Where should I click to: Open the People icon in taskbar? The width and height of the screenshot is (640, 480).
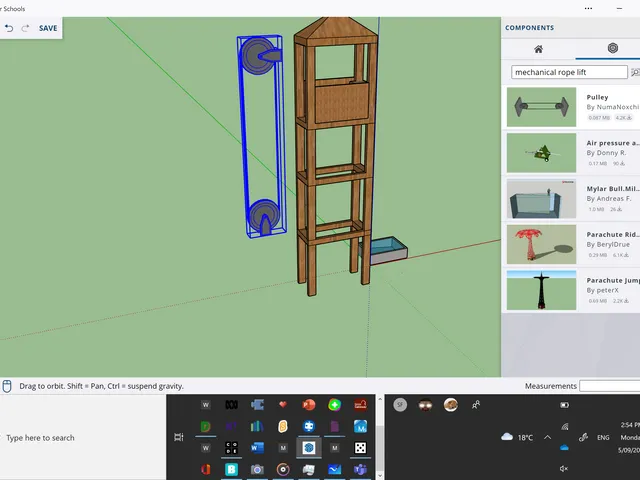476,404
